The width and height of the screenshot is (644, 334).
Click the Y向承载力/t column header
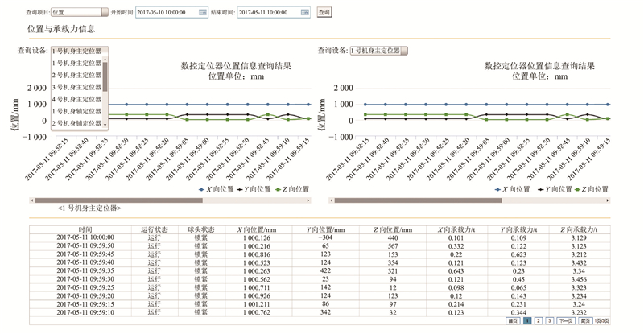point(518,229)
